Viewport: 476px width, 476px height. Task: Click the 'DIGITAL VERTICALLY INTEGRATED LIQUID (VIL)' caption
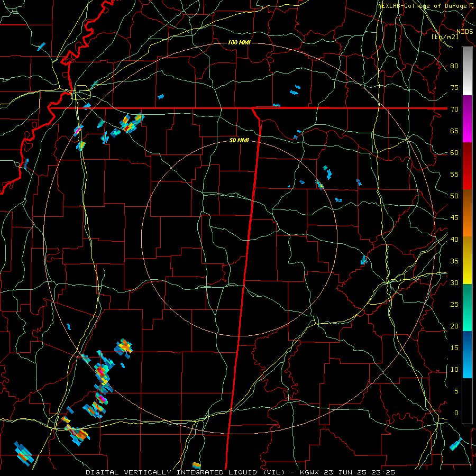point(186,472)
